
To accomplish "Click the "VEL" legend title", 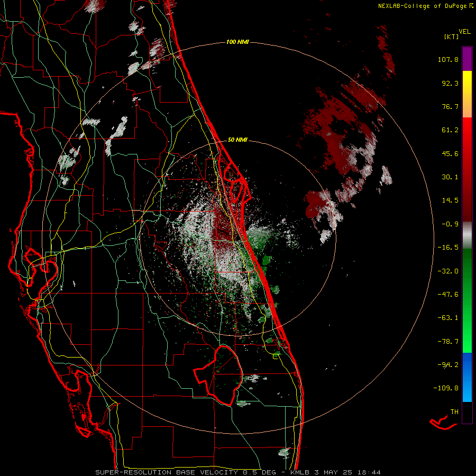I will 464,31.
